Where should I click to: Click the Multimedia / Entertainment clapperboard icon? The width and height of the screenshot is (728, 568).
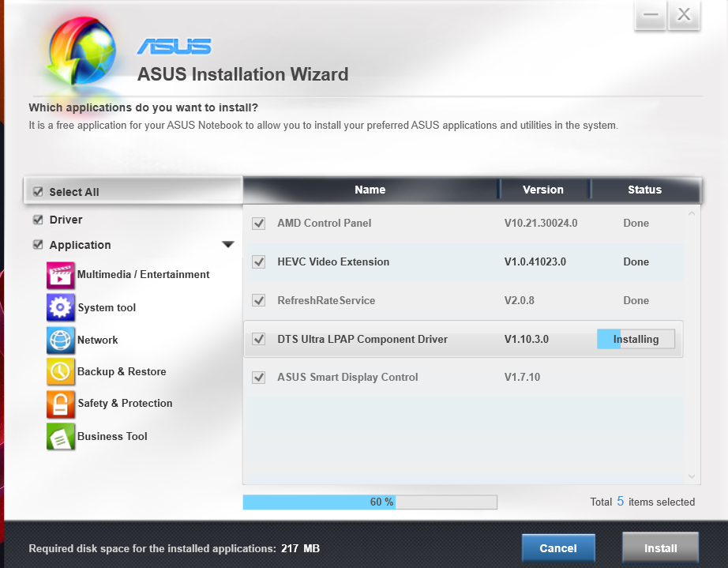coord(60,276)
